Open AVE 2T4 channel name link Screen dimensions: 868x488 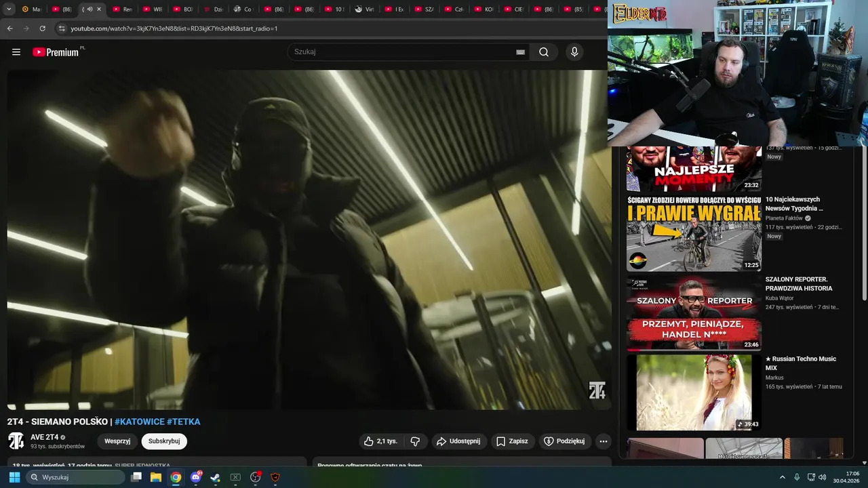(x=45, y=437)
